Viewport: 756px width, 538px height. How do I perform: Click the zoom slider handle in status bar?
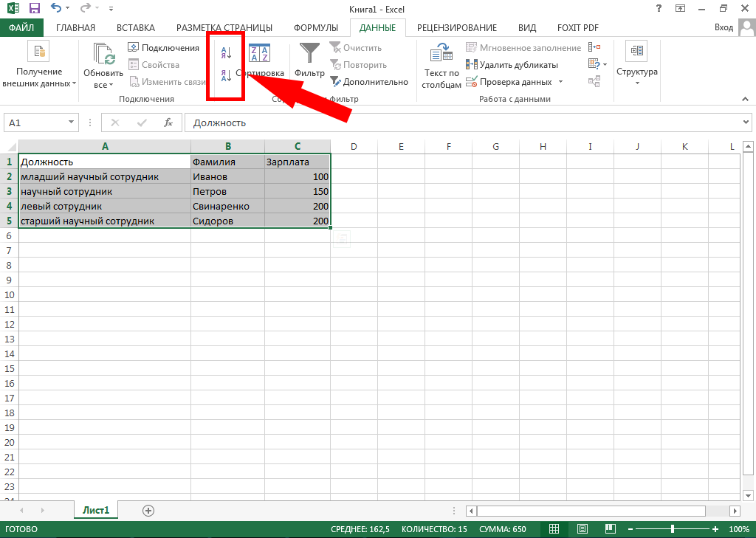[x=673, y=529]
